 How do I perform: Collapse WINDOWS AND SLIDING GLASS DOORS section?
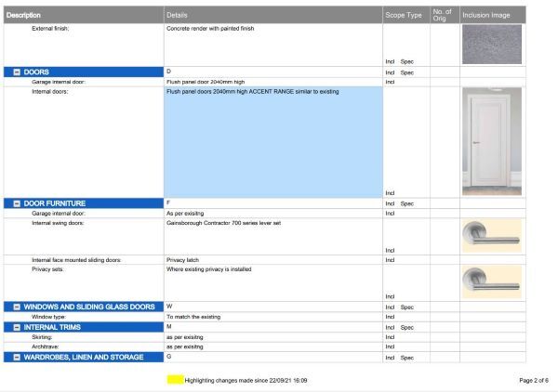[17, 307]
